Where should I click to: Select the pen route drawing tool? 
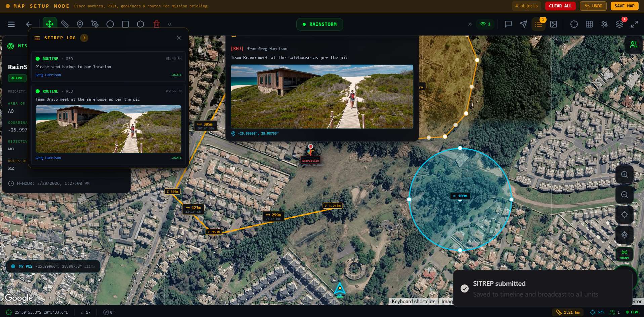(x=95, y=24)
